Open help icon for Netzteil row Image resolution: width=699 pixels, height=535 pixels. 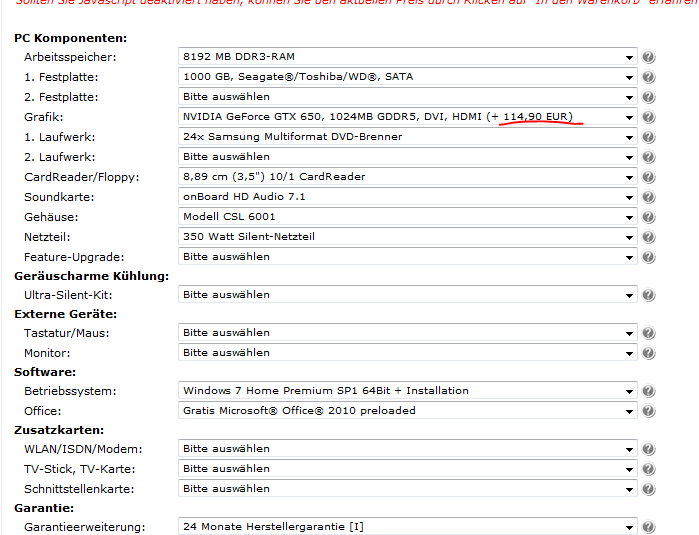coord(649,237)
